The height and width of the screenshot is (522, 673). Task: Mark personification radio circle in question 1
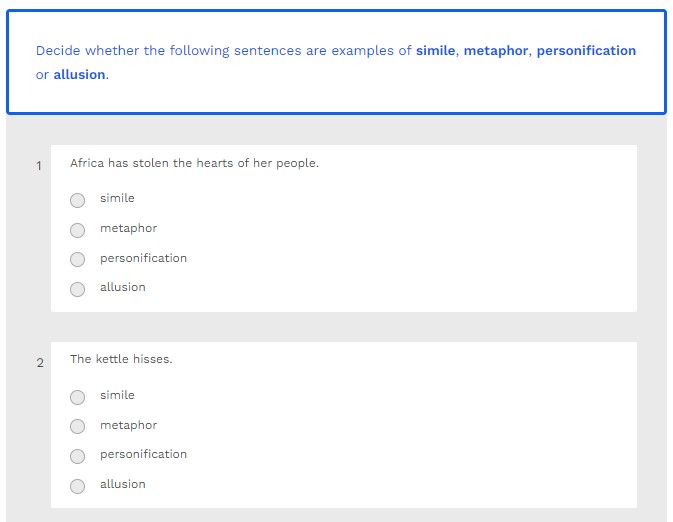78,260
